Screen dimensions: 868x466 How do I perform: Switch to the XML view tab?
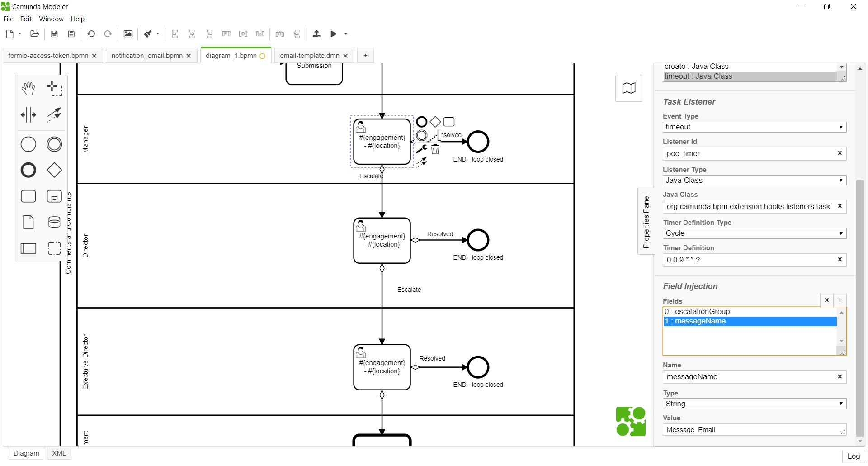(x=59, y=453)
